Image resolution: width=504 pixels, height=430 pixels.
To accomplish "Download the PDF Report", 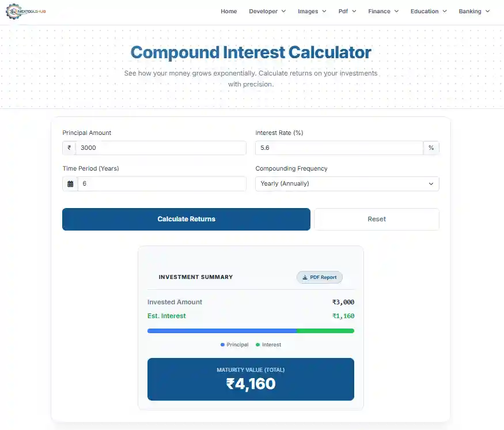I will (x=319, y=277).
